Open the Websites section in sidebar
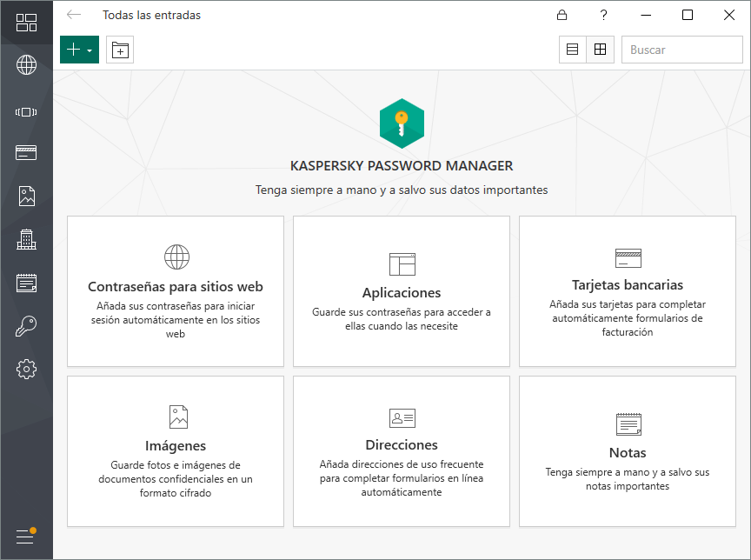 [26, 65]
